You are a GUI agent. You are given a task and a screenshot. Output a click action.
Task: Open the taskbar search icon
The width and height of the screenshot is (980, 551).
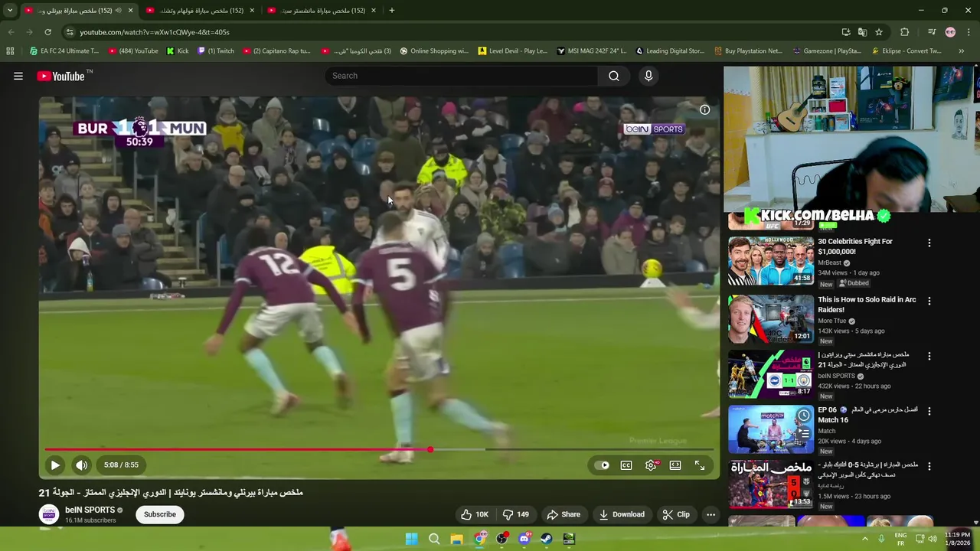(x=434, y=539)
